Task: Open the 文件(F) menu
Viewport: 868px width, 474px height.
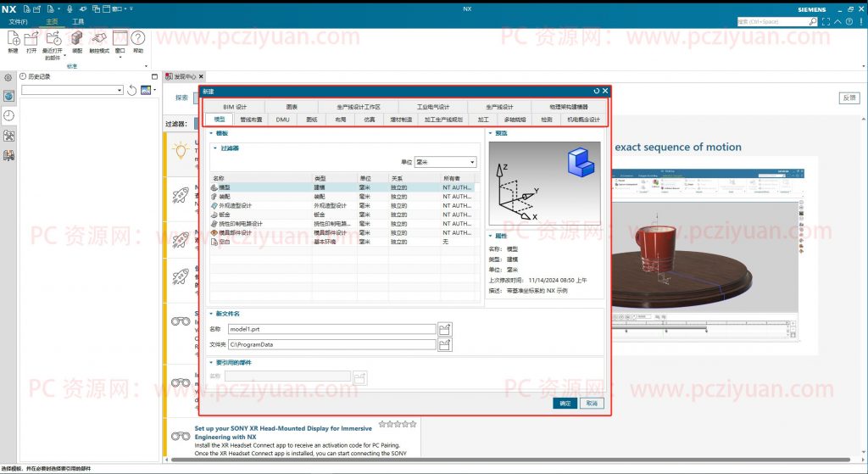Action: (19, 21)
